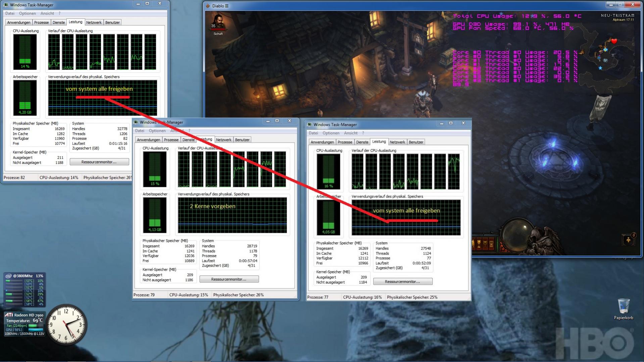Click Ressourcenmonitor button in 15 % Task-Manager
This screenshot has height=362, width=644.
coord(229,279)
